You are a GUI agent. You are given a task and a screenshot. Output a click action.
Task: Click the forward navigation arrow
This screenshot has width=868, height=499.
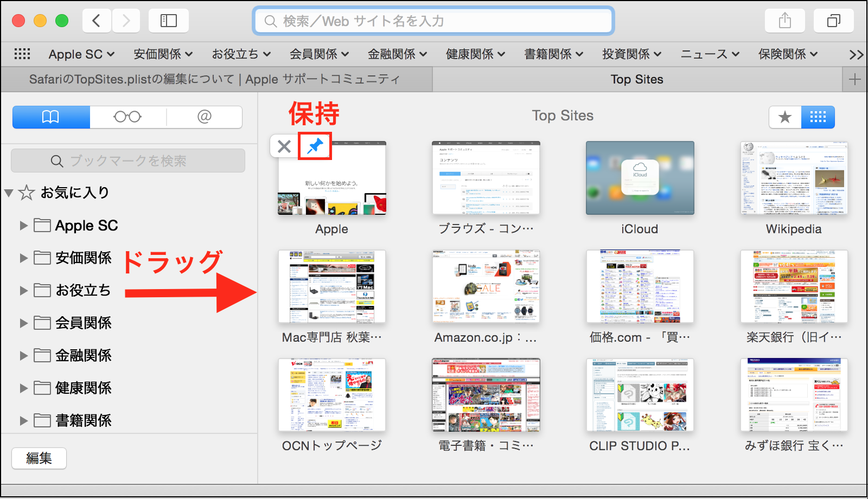126,21
